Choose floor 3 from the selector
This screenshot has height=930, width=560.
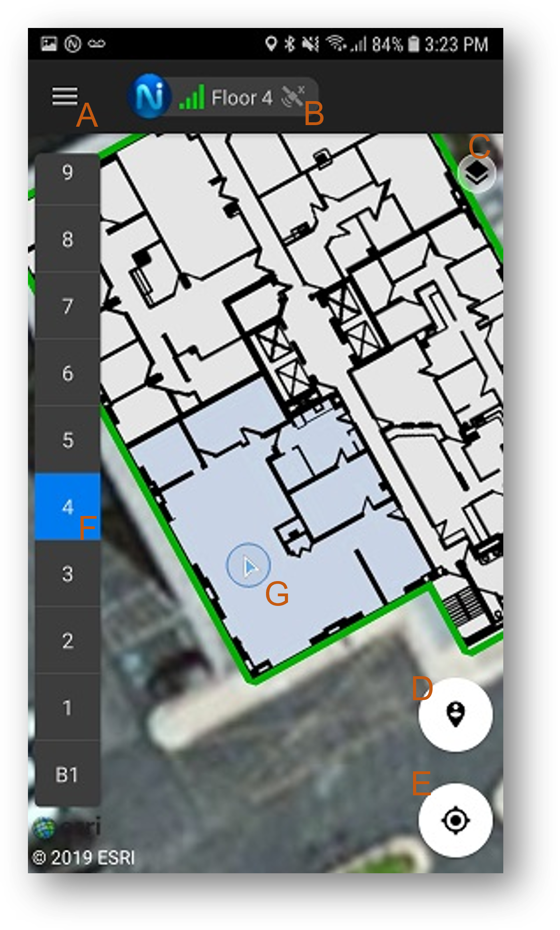(68, 574)
